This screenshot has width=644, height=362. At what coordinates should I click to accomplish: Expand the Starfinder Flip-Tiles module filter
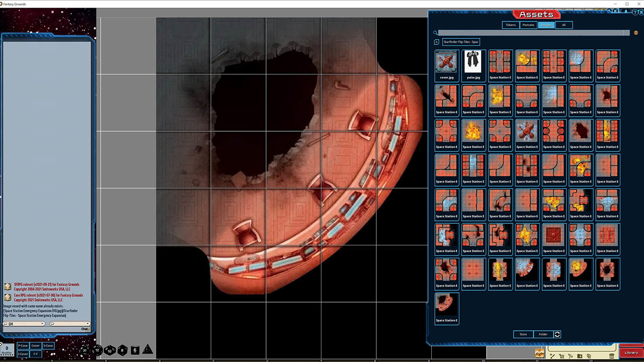pos(461,42)
